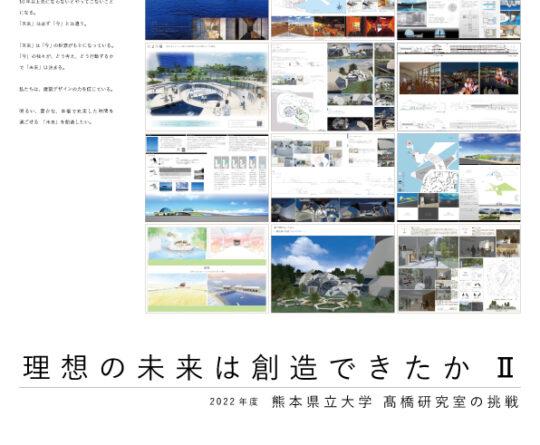Click the 髙橋研究室の挑戦 text
The image size is (540, 445).
coord(451,402)
